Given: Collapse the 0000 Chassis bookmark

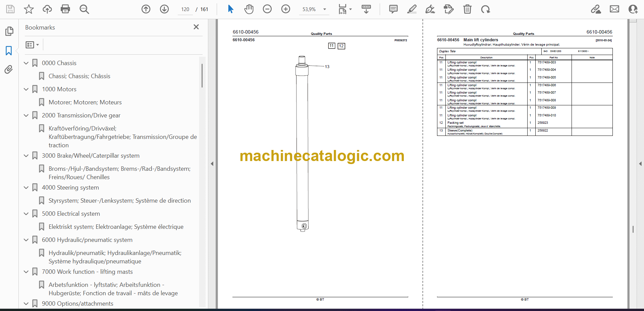Looking at the screenshot, I should tap(26, 63).
